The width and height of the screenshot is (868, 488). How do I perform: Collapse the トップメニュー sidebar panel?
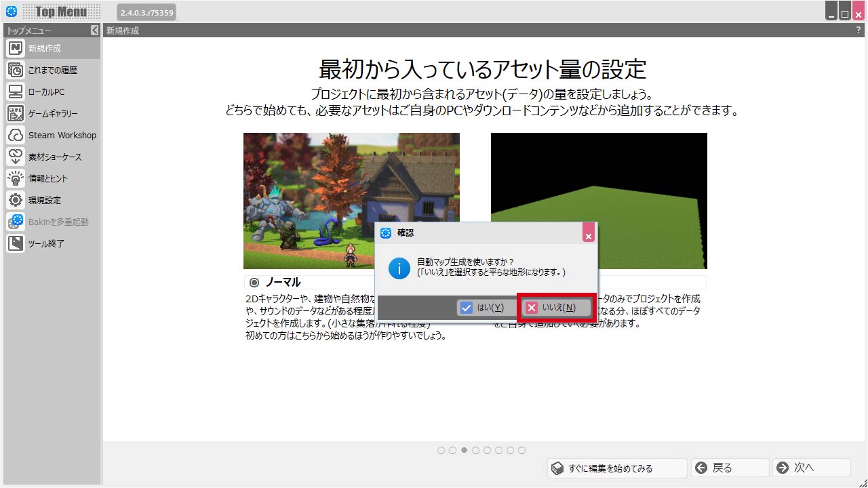click(x=94, y=30)
